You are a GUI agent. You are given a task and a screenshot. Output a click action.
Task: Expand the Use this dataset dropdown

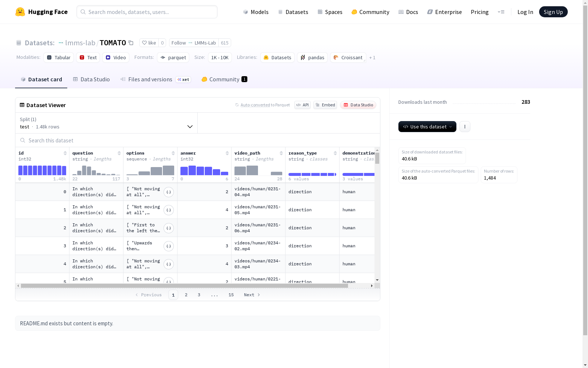click(x=427, y=127)
